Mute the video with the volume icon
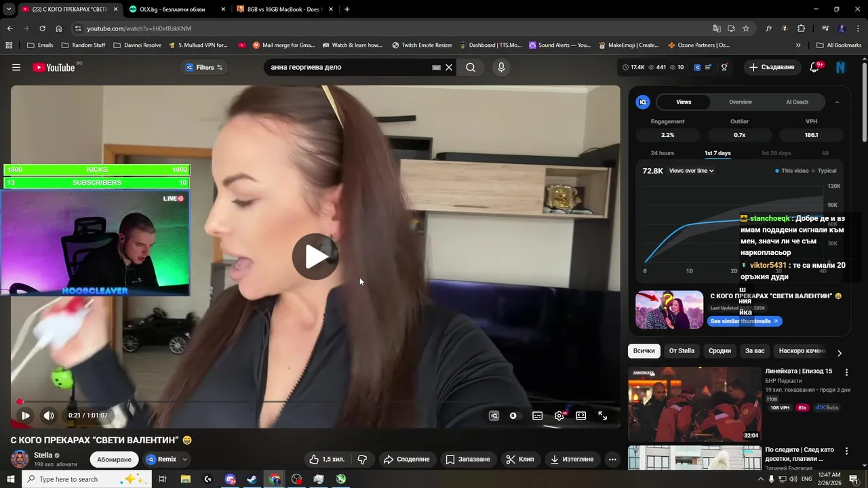Viewport: 868px width, 488px height. [x=49, y=415]
